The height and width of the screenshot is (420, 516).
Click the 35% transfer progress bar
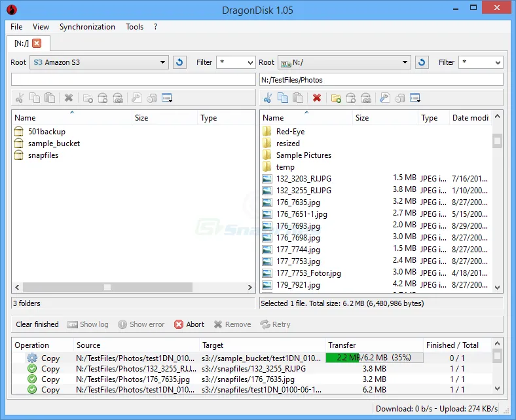[x=374, y=357]
